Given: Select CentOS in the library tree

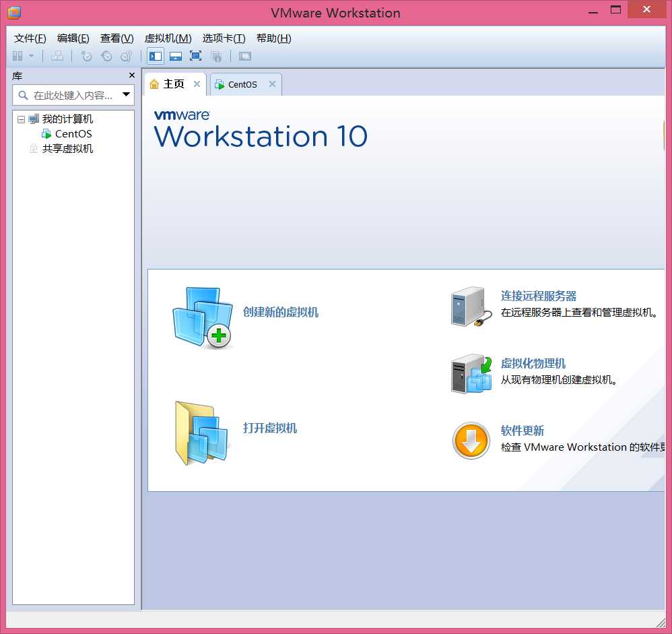Looking at the screenshot, I should tap(73, 134).
